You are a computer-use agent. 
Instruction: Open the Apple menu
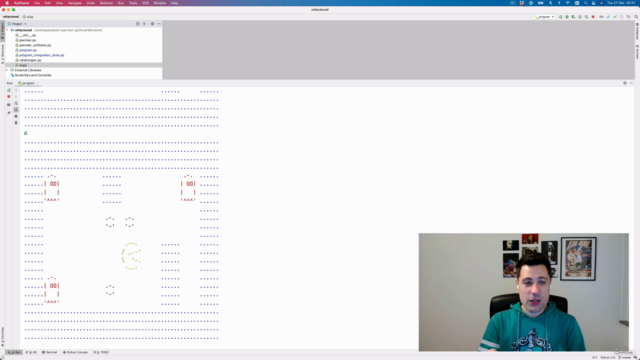click(x=7, y=3)
